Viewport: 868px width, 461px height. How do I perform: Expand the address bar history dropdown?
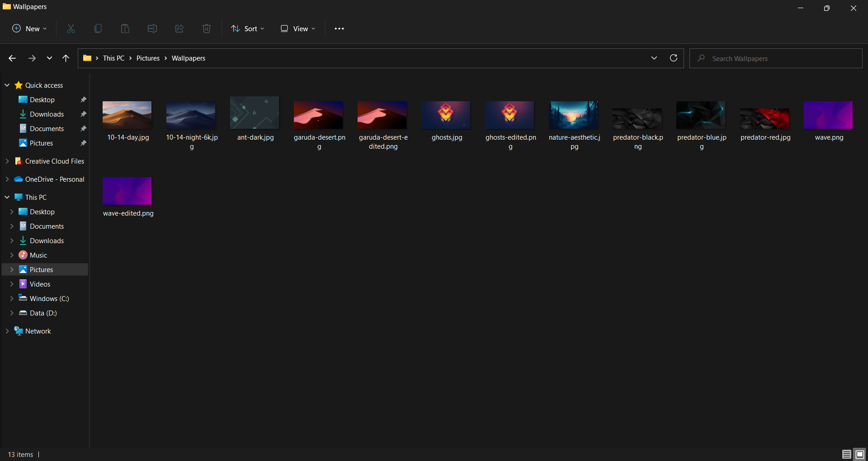pyautogui.click(x=654, y=58)
